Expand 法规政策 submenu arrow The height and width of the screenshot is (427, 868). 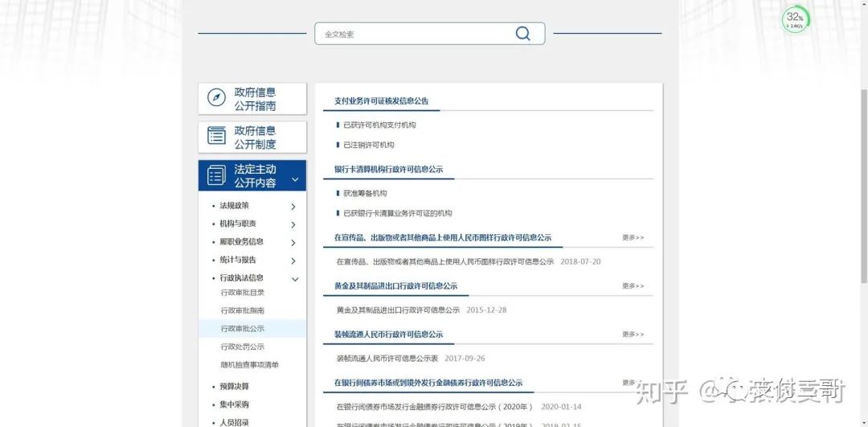293,207
